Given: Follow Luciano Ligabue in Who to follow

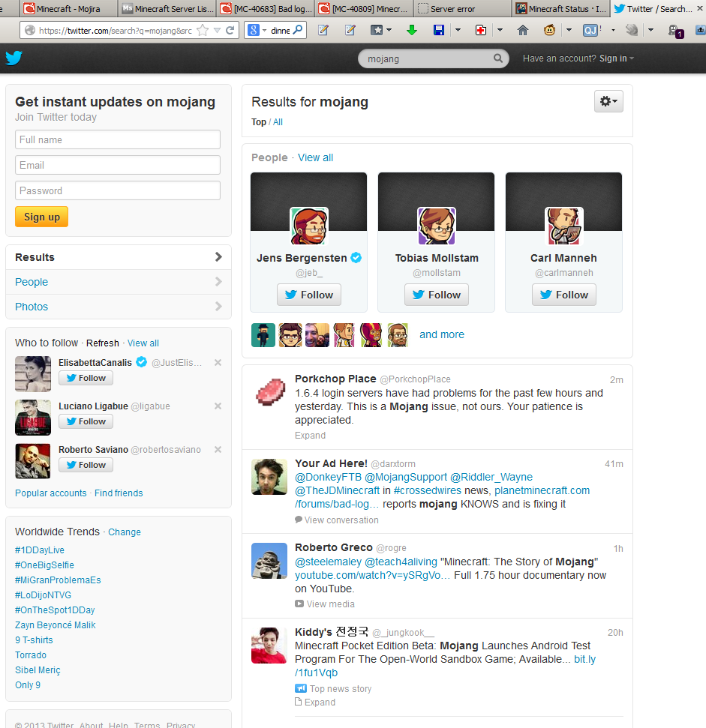Looking at the screenshot, I should [x=86, y=421].
